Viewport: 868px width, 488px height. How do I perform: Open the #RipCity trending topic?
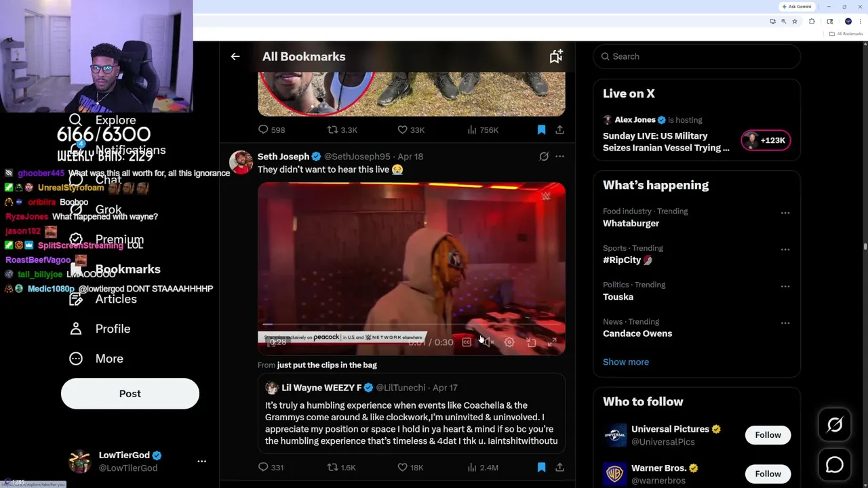[x=627, y=260]
